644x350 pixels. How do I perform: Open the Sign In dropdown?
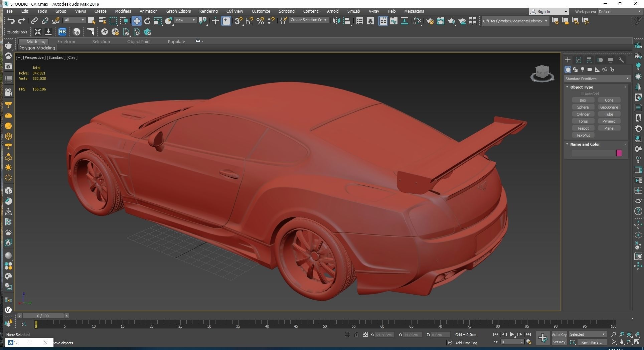[x=548, y=11]
